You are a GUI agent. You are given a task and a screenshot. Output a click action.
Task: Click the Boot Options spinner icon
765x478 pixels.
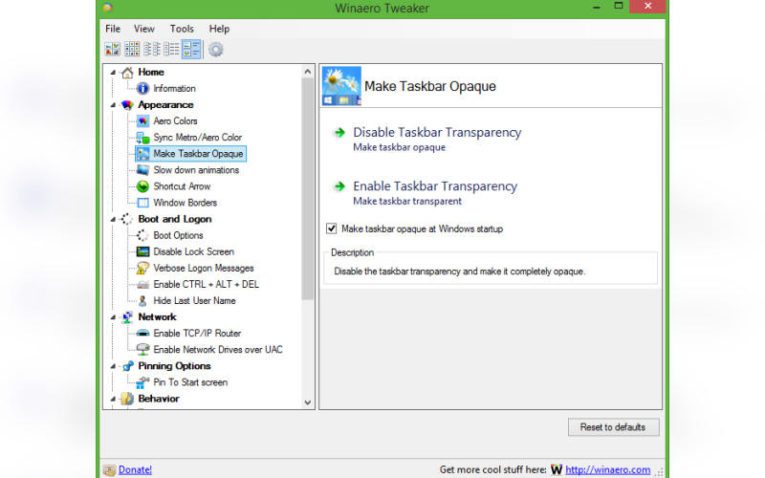pyautogui.click(x=142, y=235)
